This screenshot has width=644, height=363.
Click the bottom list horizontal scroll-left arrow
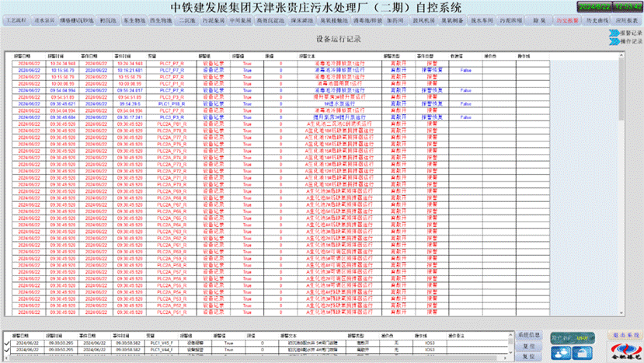click(x=6, y=358)
